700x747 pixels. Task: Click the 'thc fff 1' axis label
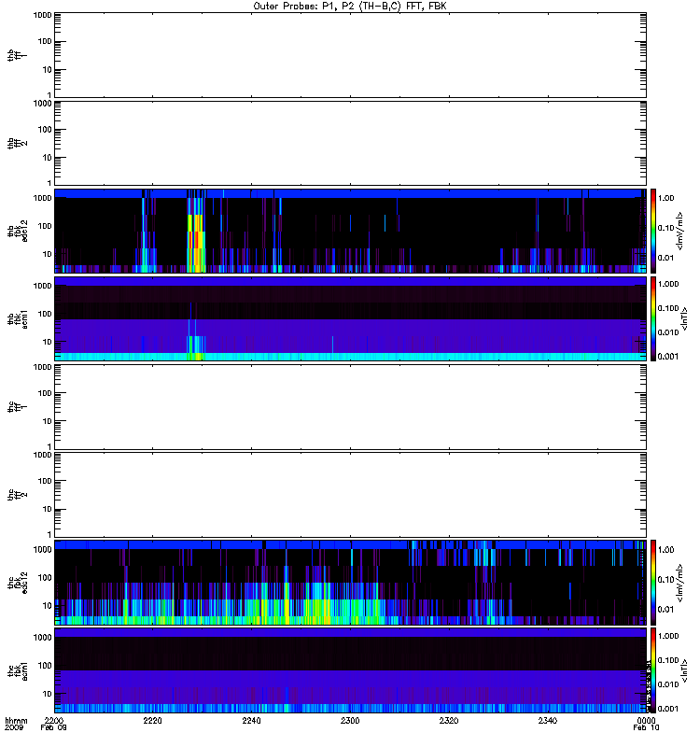pyautogui.click(x=17, y=407)
